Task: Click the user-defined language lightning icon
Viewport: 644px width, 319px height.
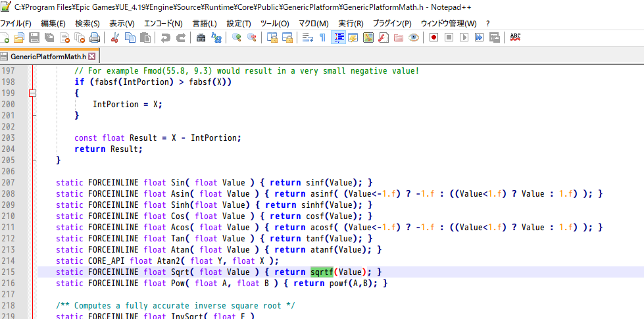Action: coord(353,37)
